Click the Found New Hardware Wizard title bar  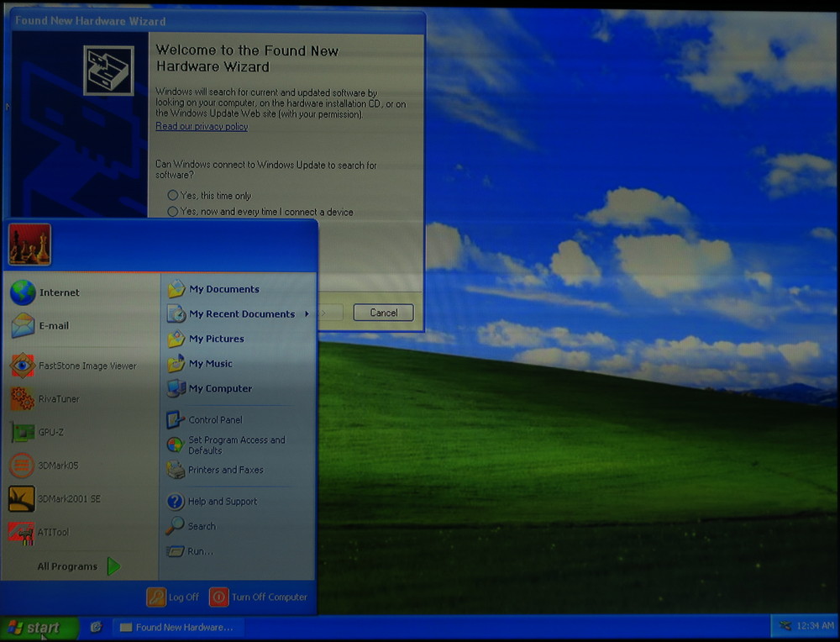217,22
